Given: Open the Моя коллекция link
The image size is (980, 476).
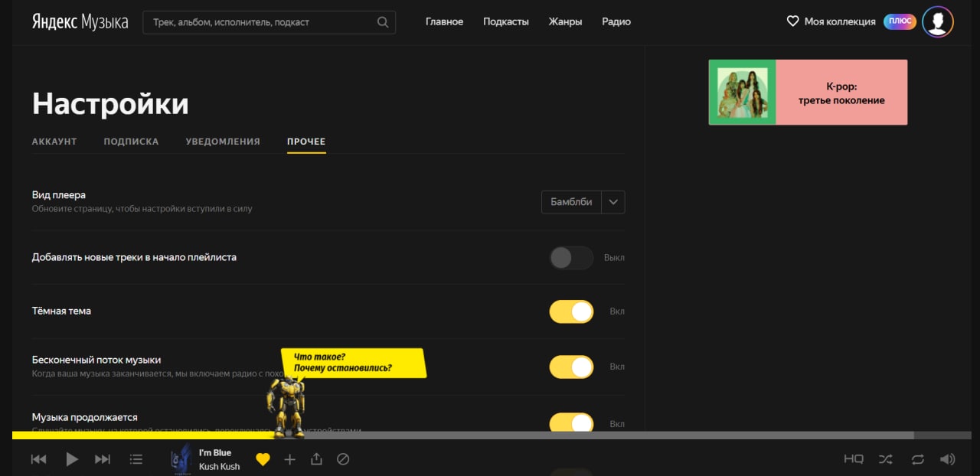Looking at the screenshot, I should click(x=840, y=21).
